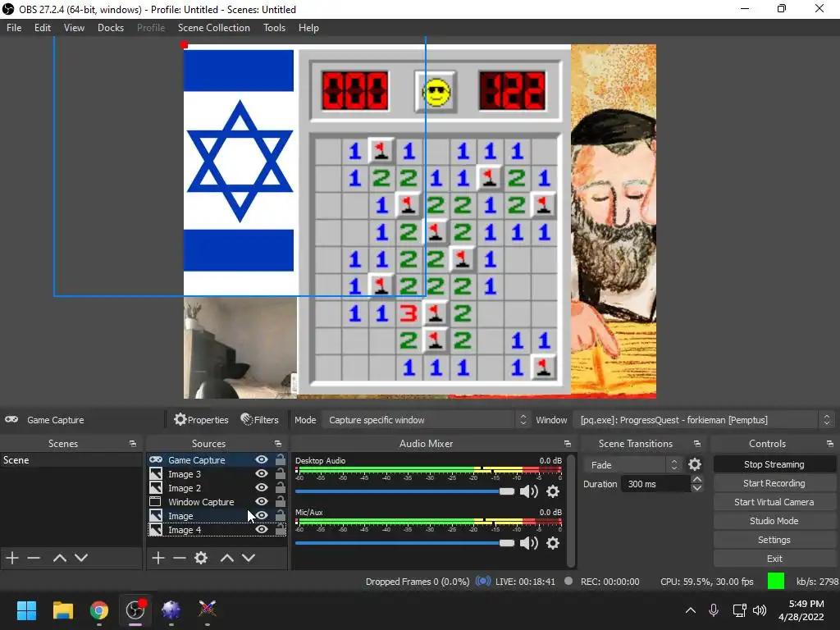The image size is (840, 630).
Task: Toggle eye icon for Image source
Action: [262, 515]
